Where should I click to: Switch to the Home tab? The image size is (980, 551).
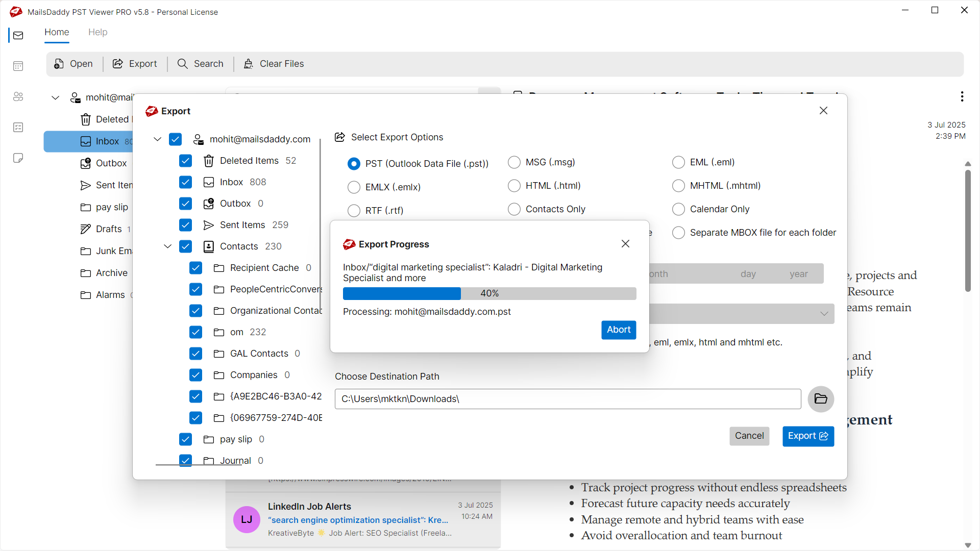[57, 32]
